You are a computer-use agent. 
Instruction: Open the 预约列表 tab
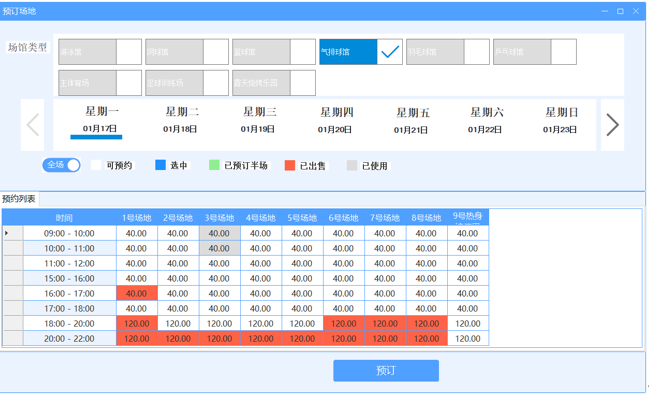click(x=19, y=199)
